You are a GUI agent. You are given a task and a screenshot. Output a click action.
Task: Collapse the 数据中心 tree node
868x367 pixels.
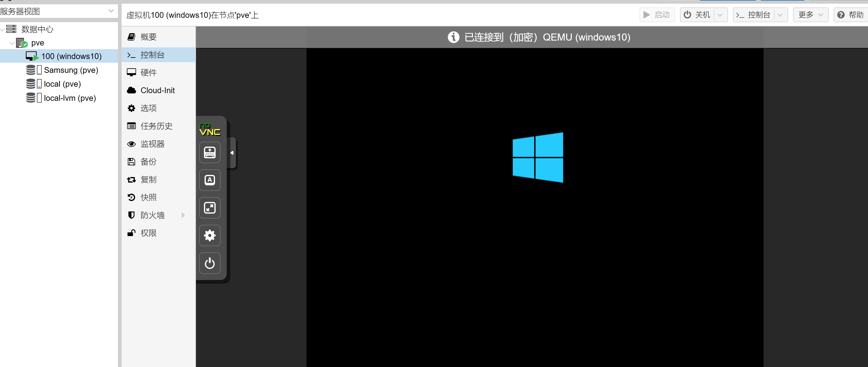coord(3,29)
